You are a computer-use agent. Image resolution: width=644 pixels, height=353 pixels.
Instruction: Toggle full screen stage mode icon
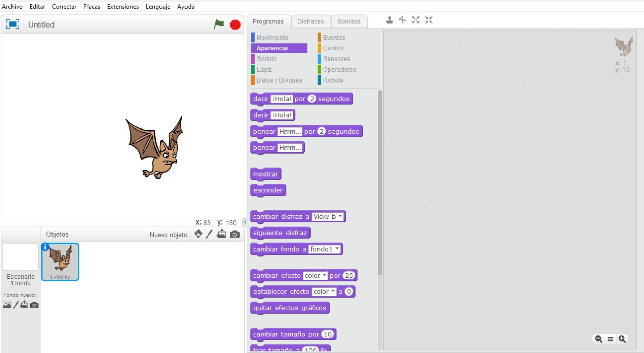(x=13, y=24)
